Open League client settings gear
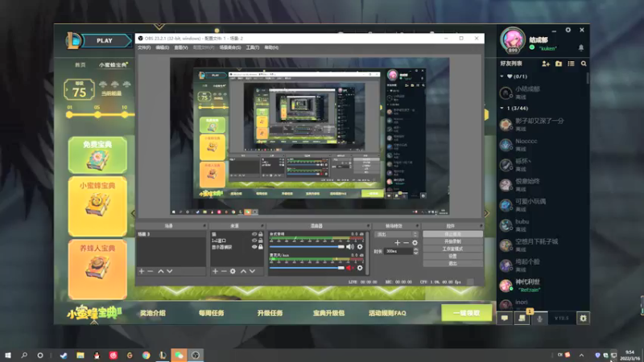Screen dimensions: 644x362 (x=568, y=30)
